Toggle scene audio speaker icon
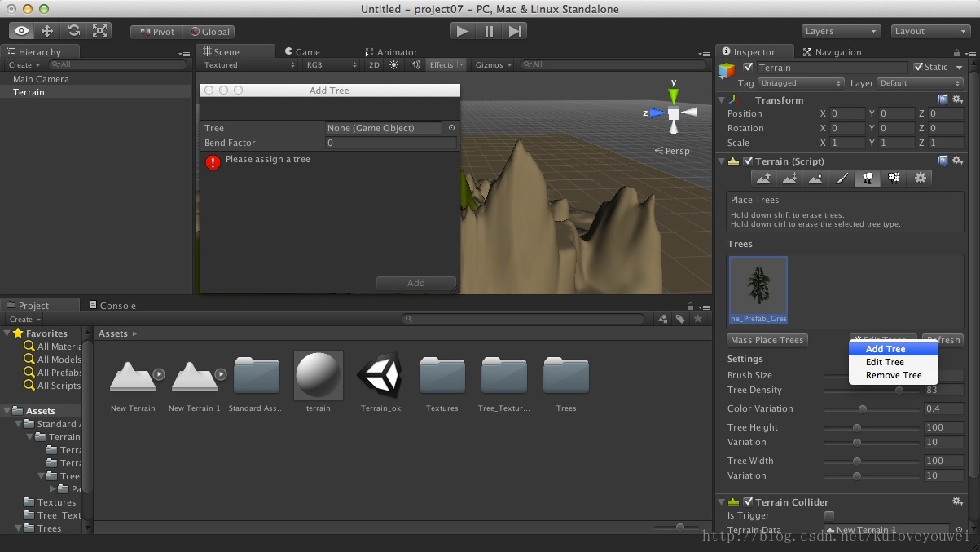 coord(415,64)
